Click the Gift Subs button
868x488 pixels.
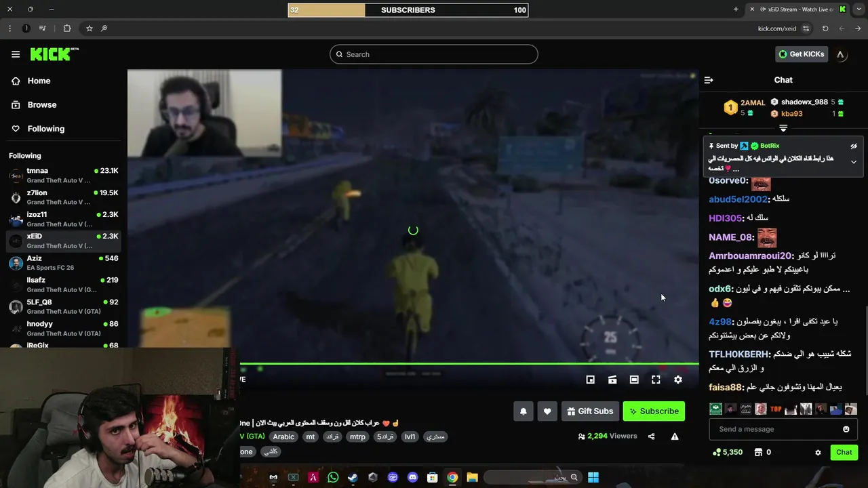[x=590, y=411]
